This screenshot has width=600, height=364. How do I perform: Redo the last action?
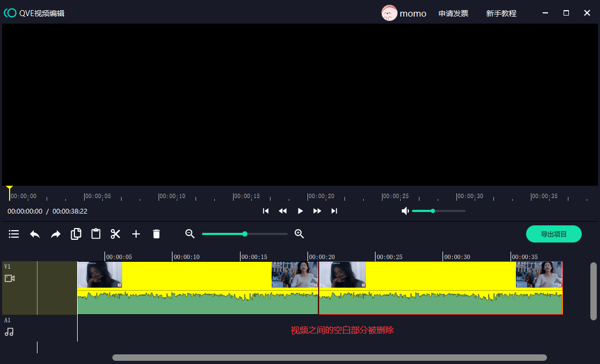click(x=56, y=234)
